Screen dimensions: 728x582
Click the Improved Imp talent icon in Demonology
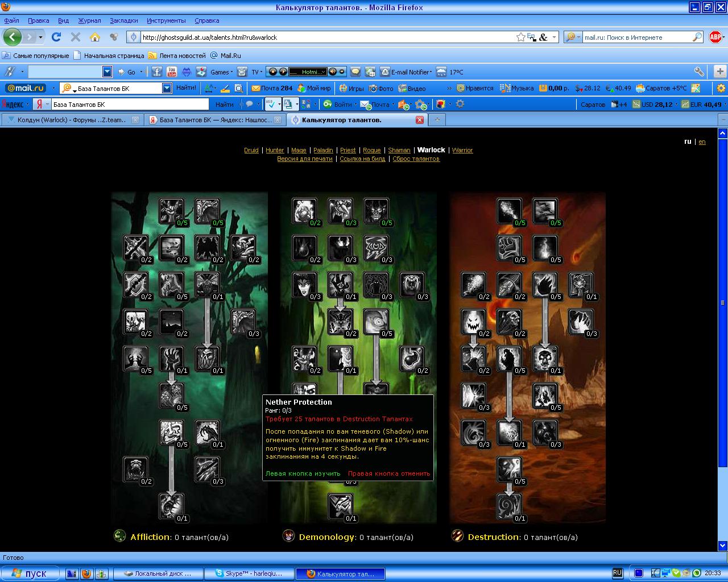point(340,211)
